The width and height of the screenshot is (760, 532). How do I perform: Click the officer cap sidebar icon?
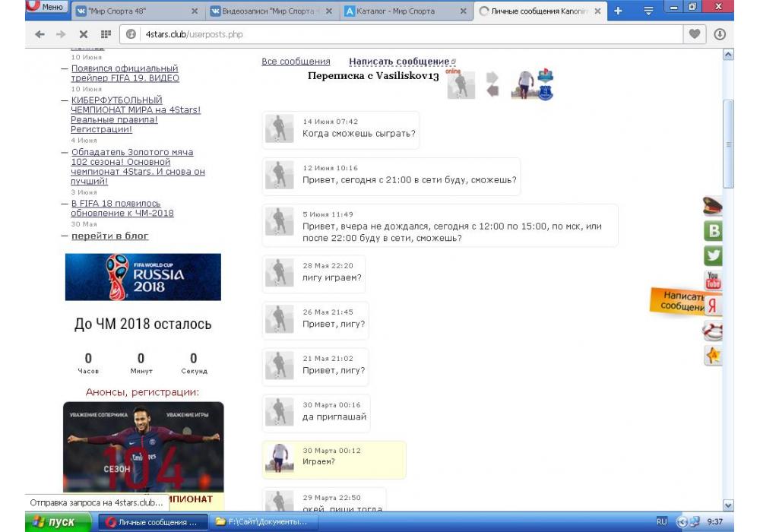coord(713,206)
